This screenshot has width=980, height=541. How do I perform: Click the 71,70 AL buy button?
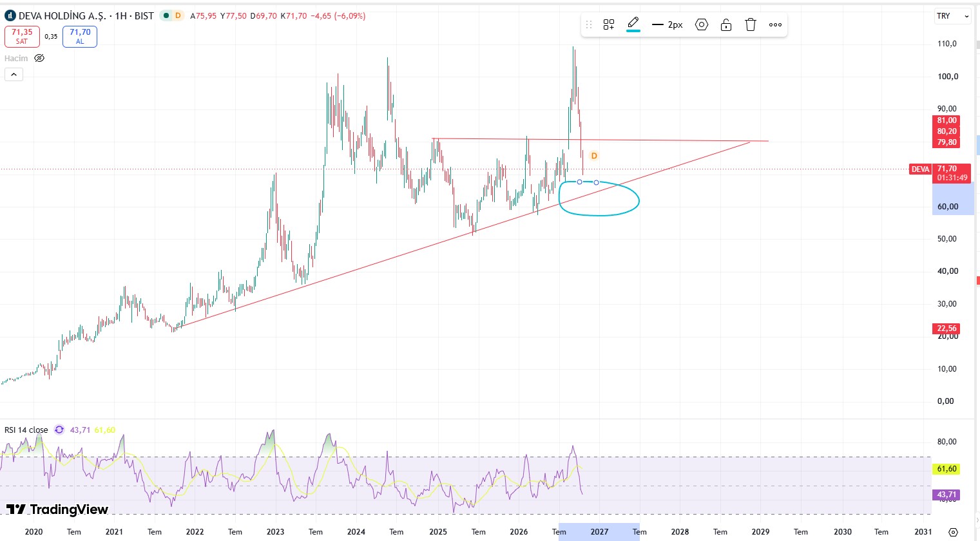point(80,37)
